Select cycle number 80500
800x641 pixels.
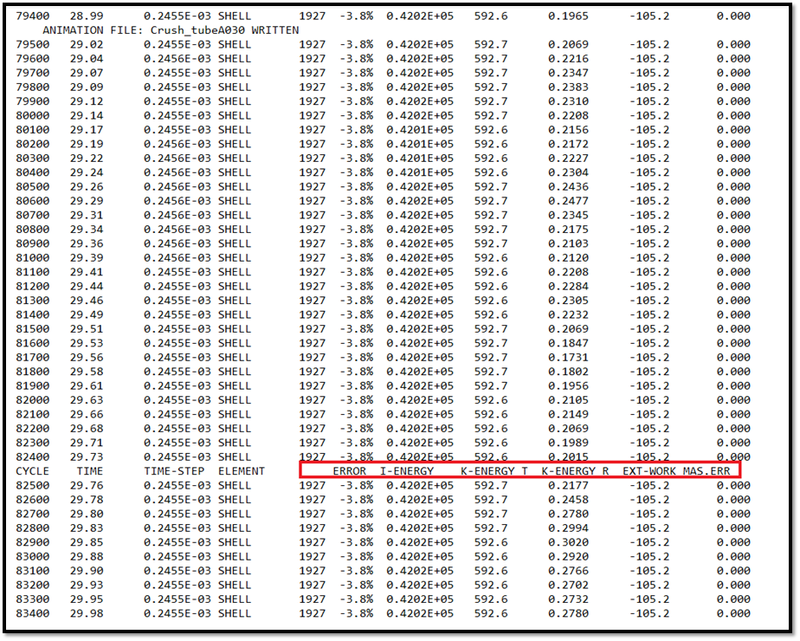pyautogui.click(x=32, y=187)
